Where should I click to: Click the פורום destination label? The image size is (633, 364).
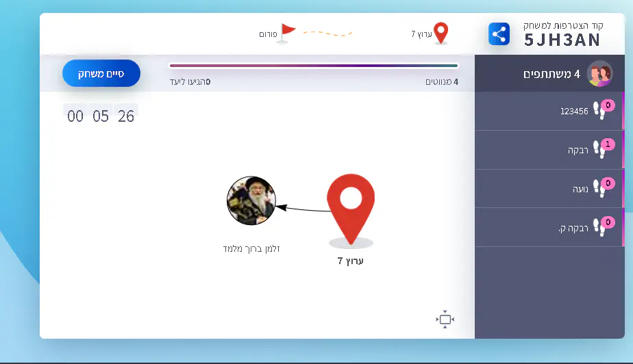tap(267, 34)
